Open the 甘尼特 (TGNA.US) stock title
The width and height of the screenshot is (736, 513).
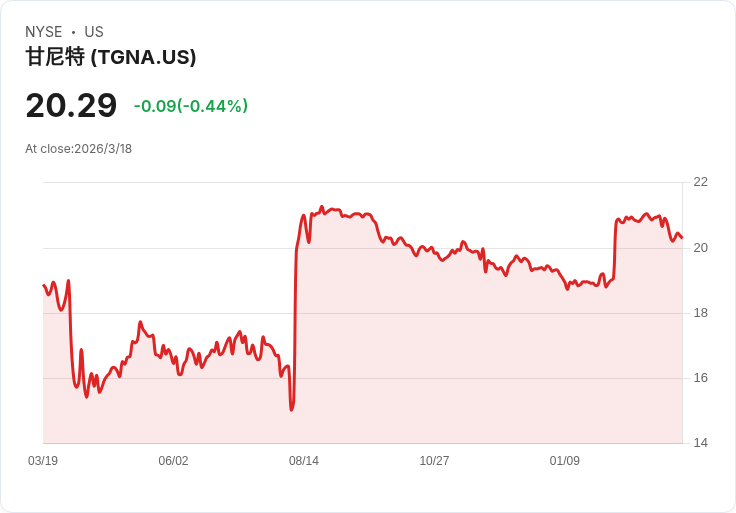(111, 57)
